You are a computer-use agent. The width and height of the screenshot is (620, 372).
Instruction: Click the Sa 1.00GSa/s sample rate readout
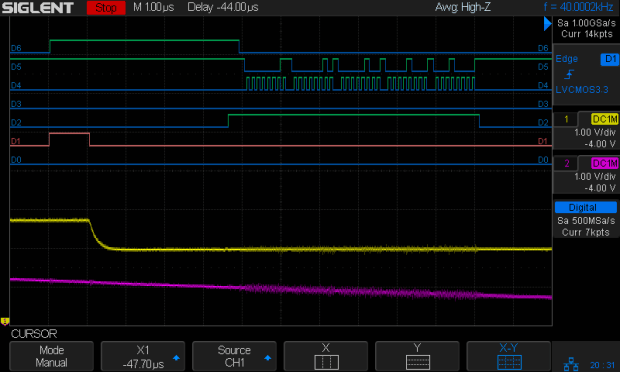coord(586,23)
